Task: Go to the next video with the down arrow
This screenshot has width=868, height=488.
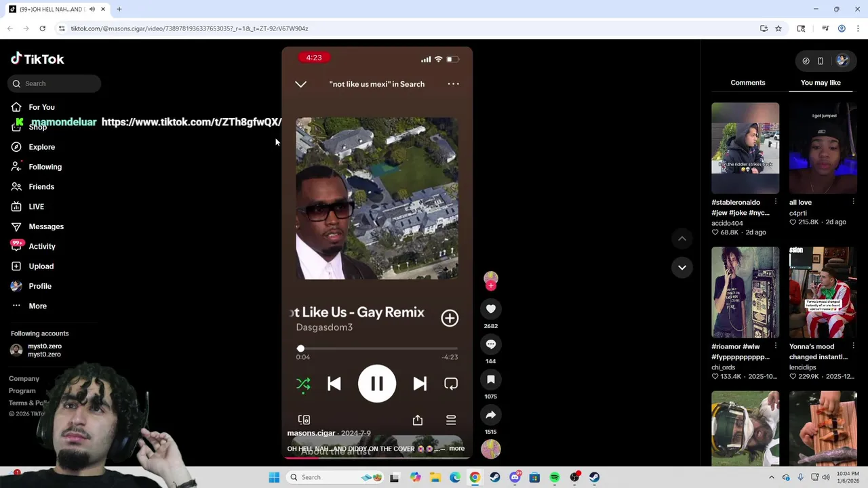Action: pyautogui.click(x=682, y=267)
